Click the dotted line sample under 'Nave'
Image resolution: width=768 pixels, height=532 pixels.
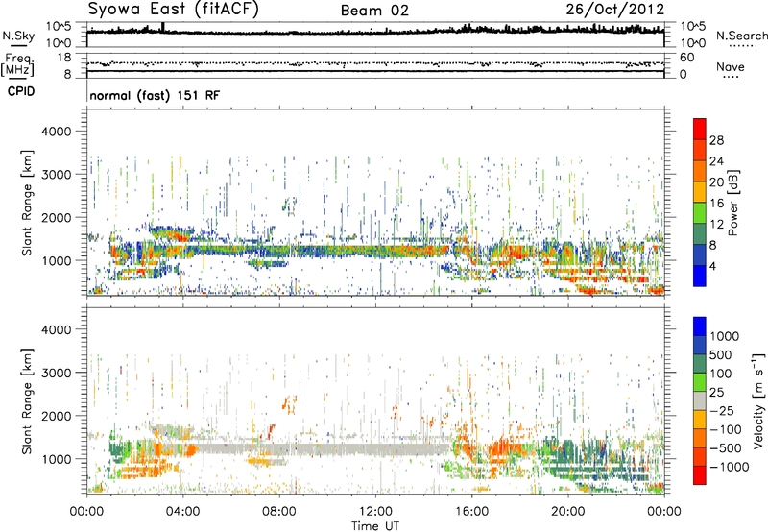[732, 78]
